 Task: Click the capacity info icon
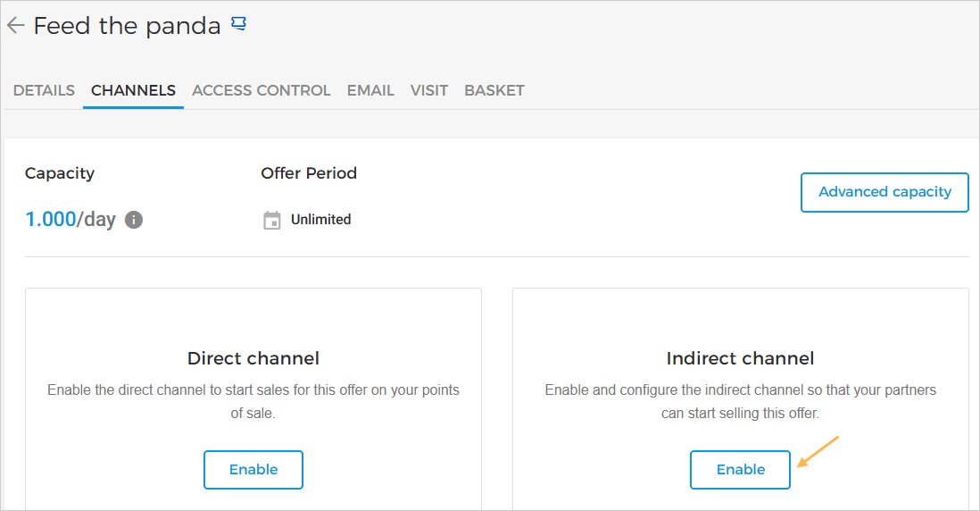click(x=134, y=220)
